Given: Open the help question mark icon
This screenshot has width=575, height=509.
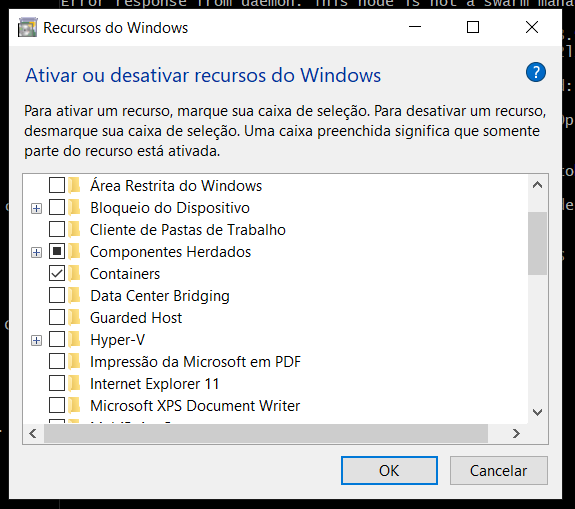Looking at the screenshot, I should click(x=535, y=72).
